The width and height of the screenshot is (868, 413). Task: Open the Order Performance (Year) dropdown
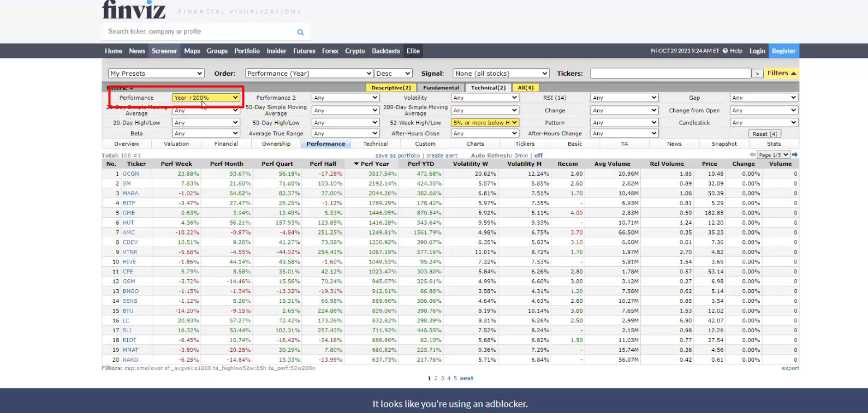click(x=309, y=74)
